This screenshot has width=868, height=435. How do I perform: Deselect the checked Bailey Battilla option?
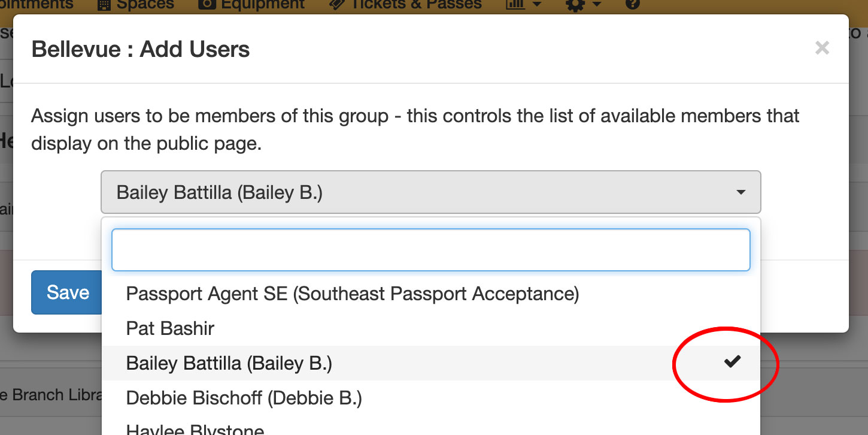431,363
